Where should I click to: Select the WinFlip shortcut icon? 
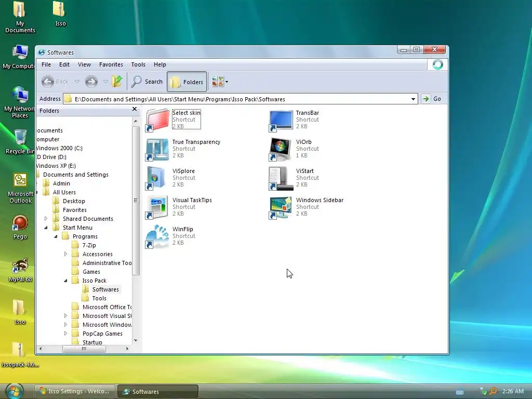[157, 236]
